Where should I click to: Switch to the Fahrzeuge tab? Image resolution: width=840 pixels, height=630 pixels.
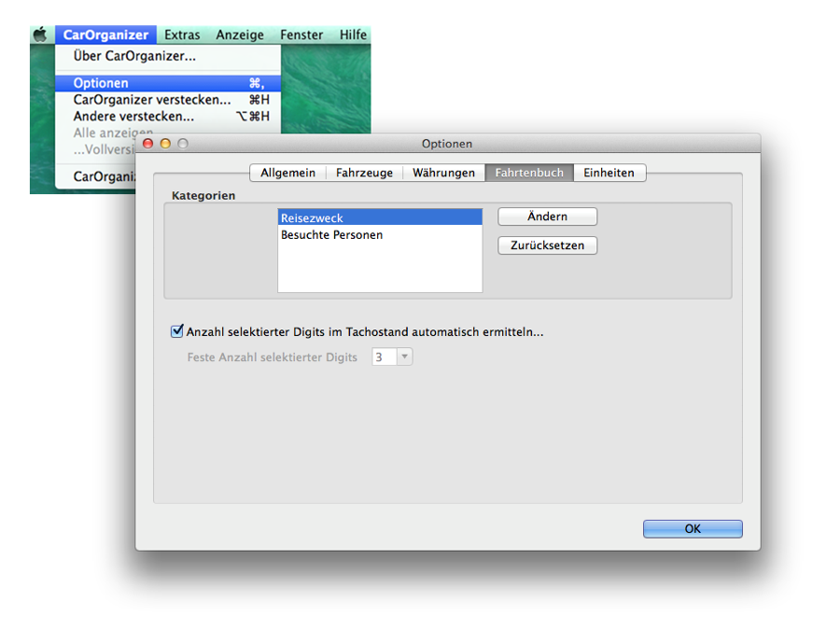pyautogui.click(x=364, y=173)
